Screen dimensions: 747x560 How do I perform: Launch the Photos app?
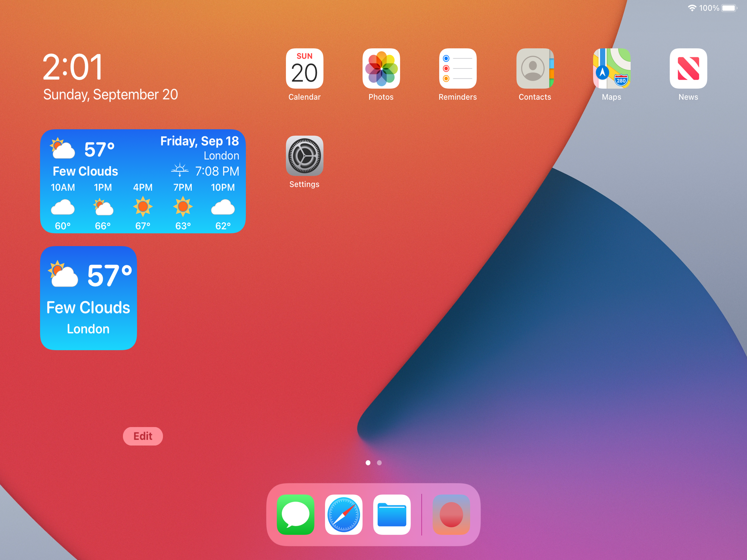(381, 69)
